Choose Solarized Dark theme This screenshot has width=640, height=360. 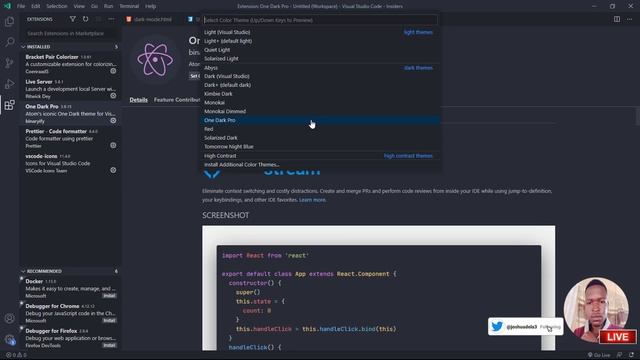pos(320,138)
